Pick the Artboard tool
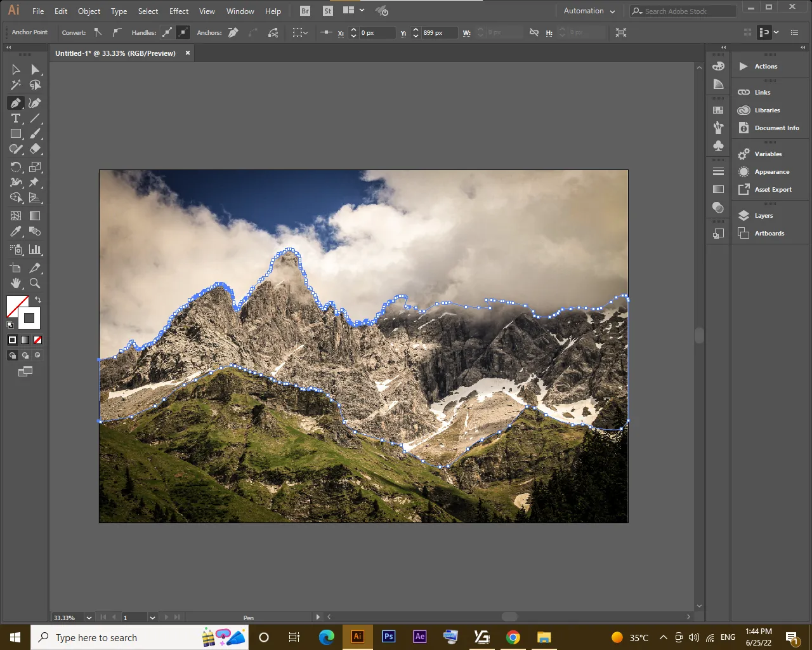The image size is (812, 650). 16,268
